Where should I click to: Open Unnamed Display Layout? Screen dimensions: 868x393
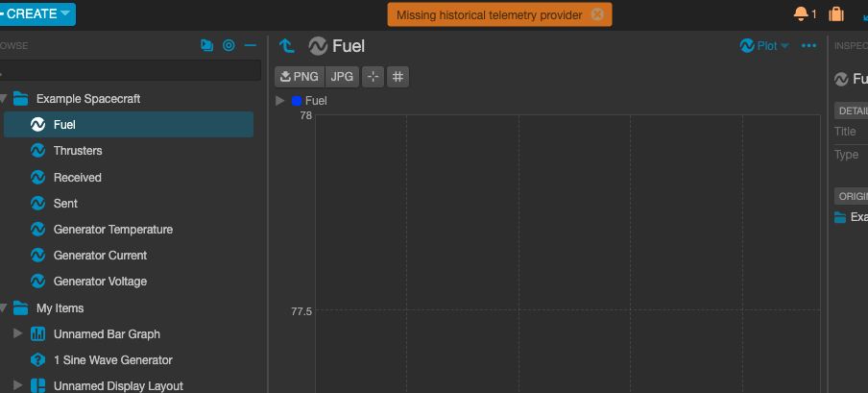[x=118, y=386]
